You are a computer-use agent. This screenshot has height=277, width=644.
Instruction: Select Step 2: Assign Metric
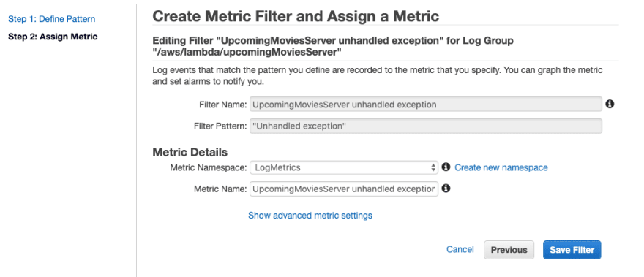coord(53,37)
